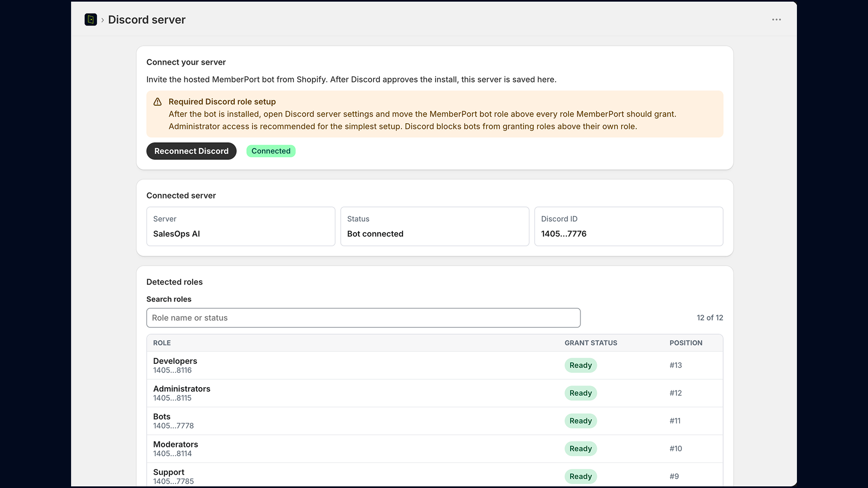Click position #11 for Bots
This screenshot has width=868, height=488.
675,421
